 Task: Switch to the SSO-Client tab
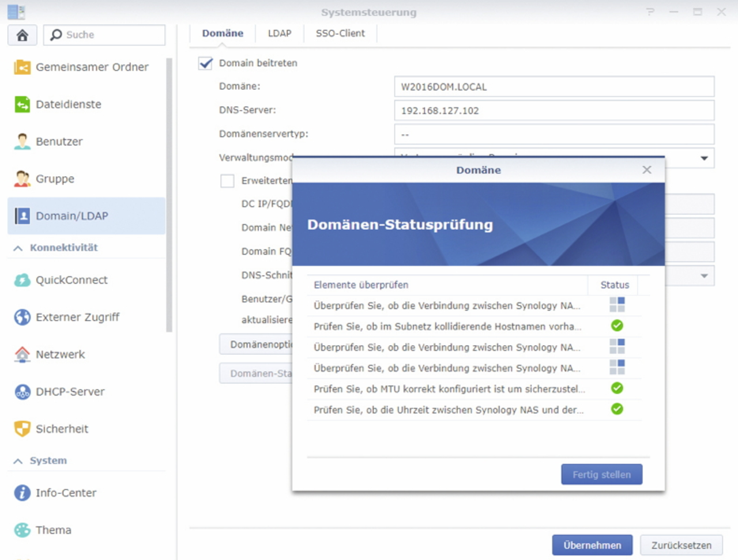point(340,33)
